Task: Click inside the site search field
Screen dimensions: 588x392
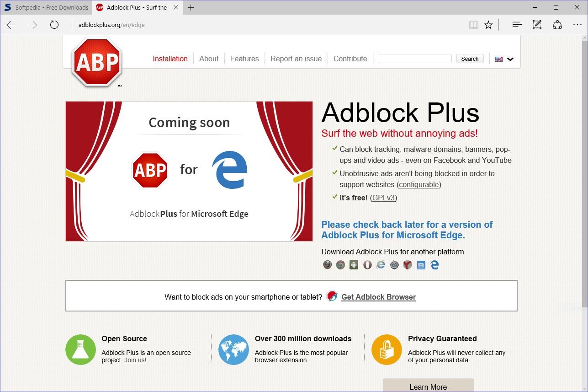Action: point(414,58)
